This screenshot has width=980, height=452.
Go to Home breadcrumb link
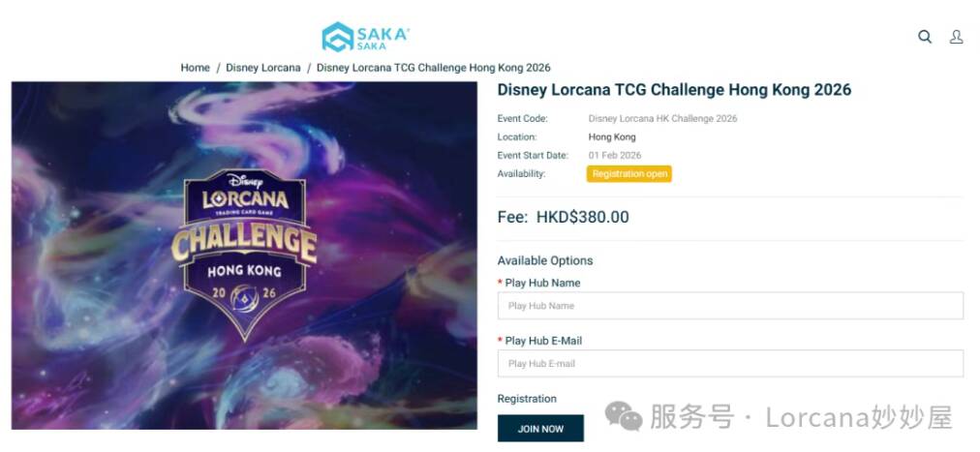click(195, 68)
